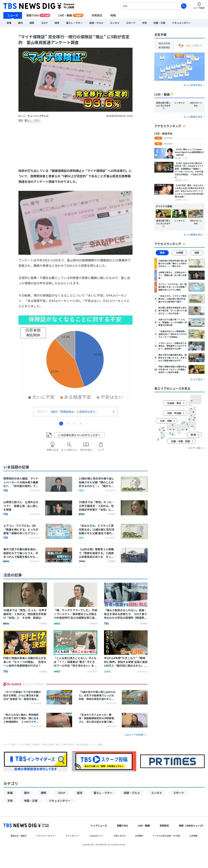Click the TBS スクープ投稿 banner

pyautogui.click(x=104, y=761)
